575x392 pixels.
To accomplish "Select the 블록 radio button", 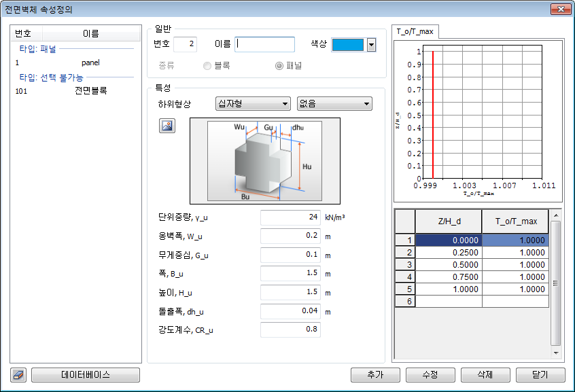I will 207,66.
